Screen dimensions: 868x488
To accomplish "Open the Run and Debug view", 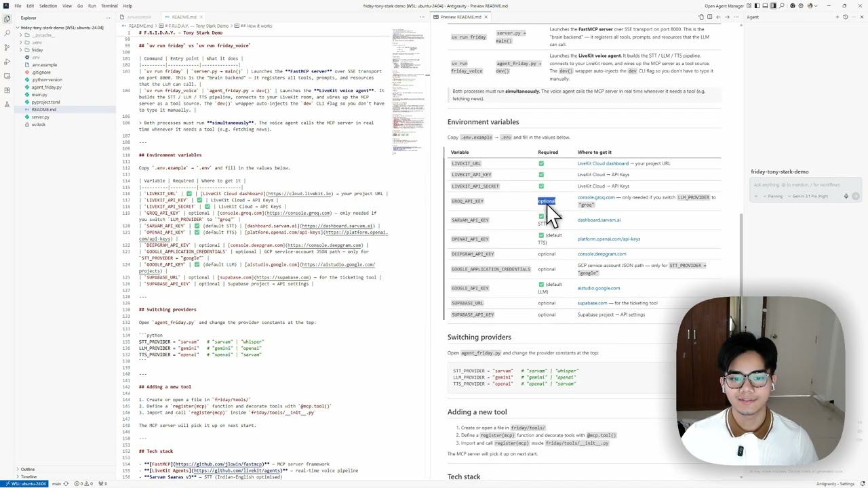I will (7, 62).
